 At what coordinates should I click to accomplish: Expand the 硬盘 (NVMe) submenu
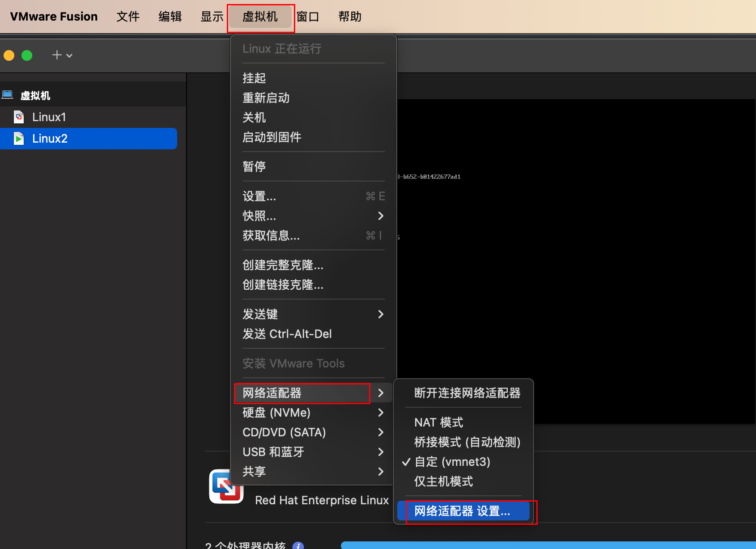point(313,413)
